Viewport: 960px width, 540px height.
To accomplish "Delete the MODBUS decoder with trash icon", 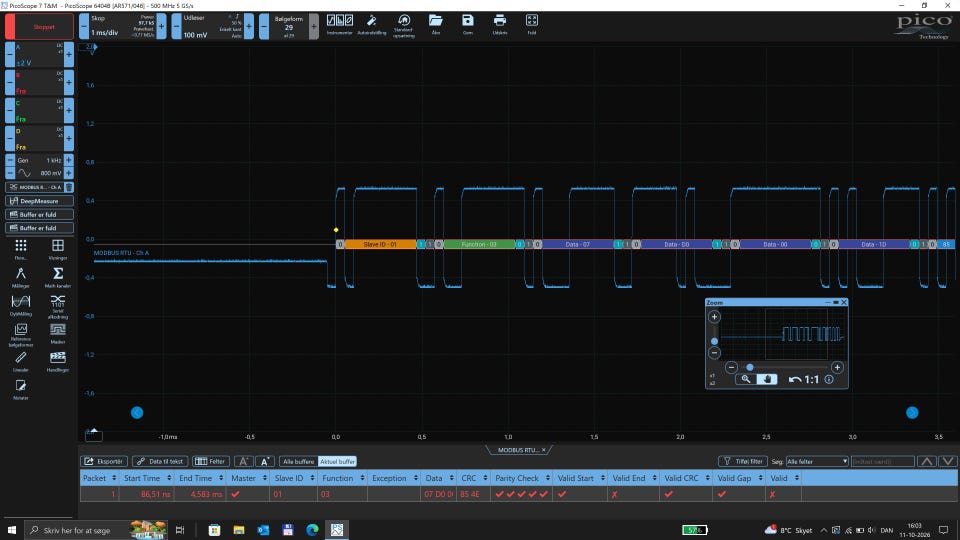I will click(69, 187).
